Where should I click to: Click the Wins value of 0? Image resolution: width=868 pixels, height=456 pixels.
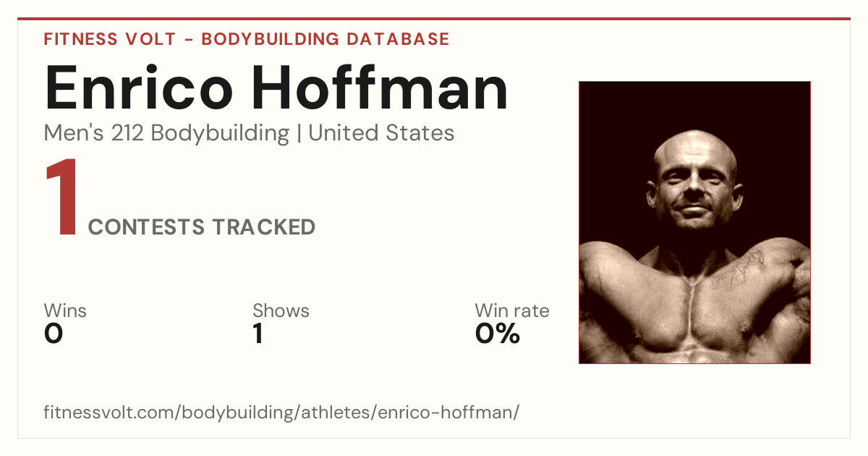(54, 334)
